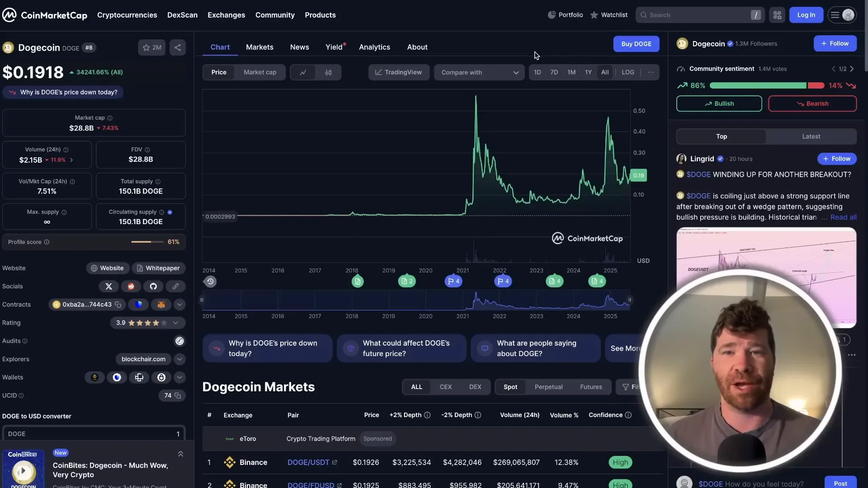Toggle chart to Market cap view
Image resolution: width=868 pixels, height=488 pixels.
point(260,72)
